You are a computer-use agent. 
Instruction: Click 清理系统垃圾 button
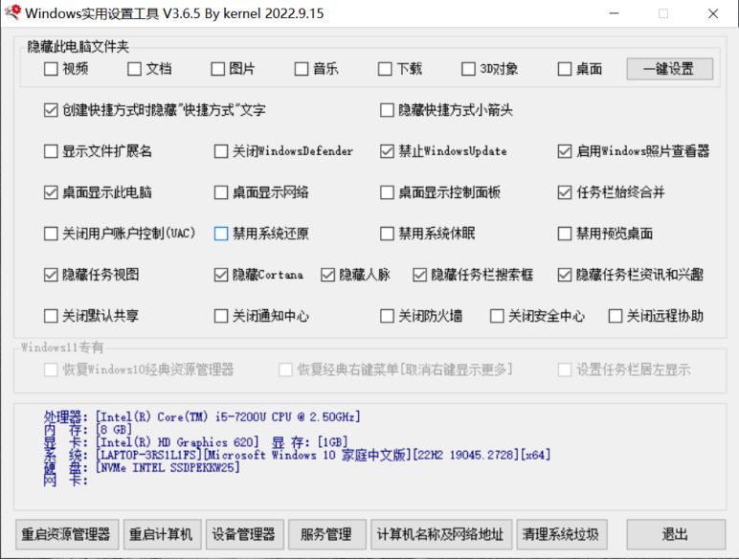click(562, 534)
